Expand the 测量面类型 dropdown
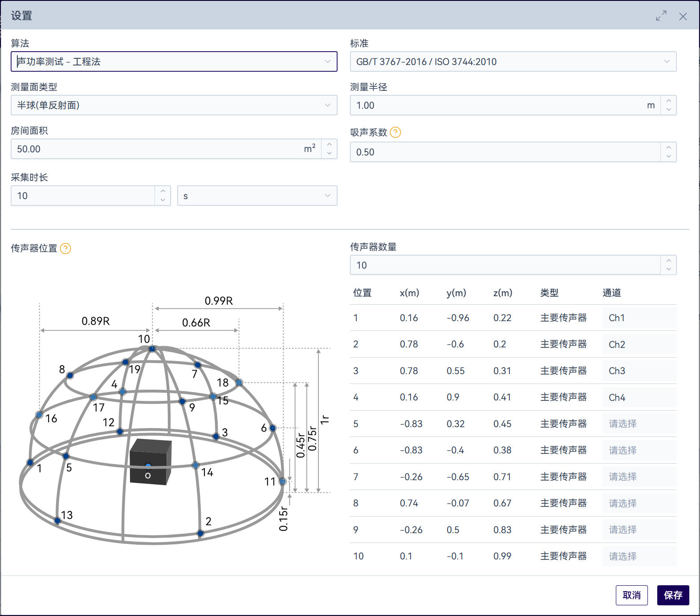The image size is (700, 616). (174, 105)
